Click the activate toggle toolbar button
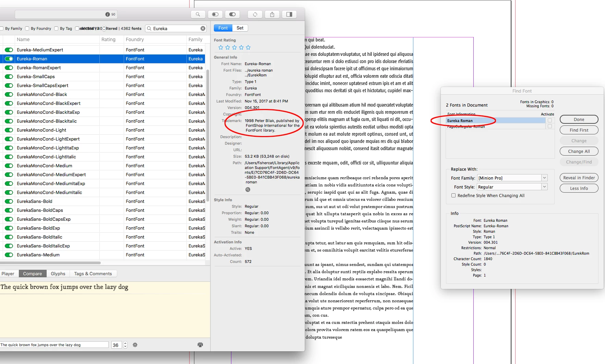This screenshot has height=364, width=605. [x=232, y=14]
